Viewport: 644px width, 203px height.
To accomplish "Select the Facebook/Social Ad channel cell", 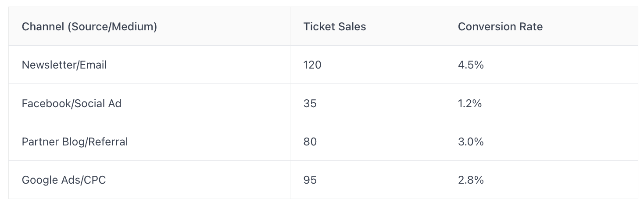I will tap(149, 103).
